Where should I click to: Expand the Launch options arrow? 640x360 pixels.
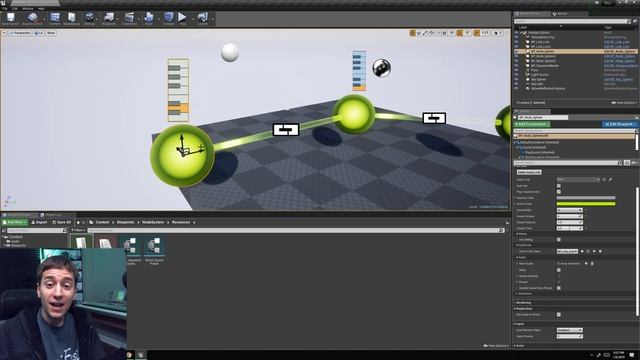click(212, 19)
